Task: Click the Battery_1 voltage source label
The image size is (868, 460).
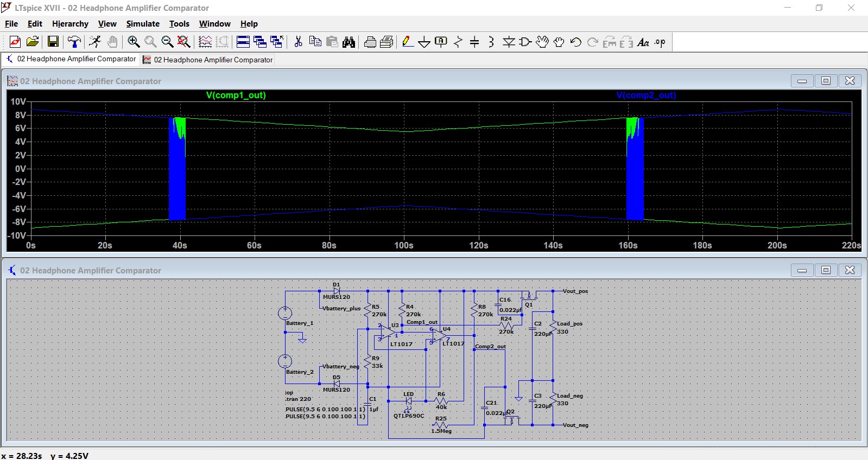Action: 300,323
